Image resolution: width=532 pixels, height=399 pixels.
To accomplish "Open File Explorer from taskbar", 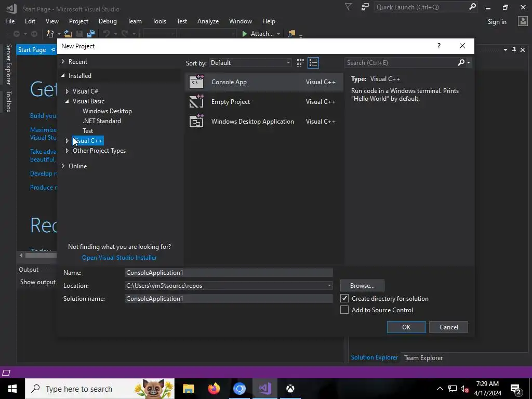I will (188, 389).
